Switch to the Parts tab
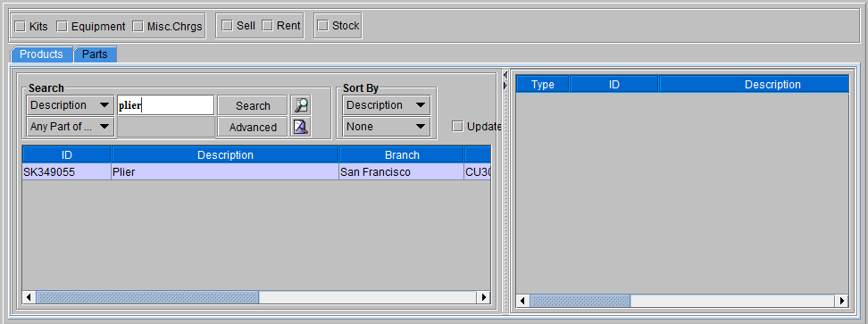 tap(95, 54)
